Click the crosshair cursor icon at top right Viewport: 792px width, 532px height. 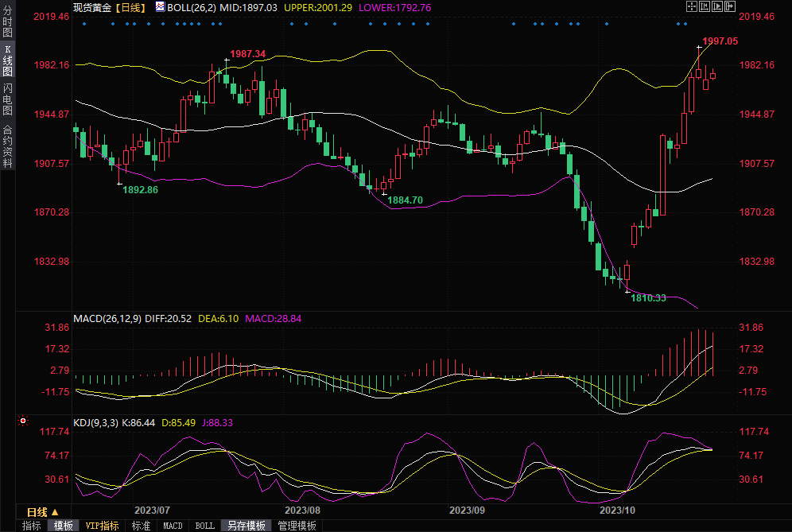[691, 6]
